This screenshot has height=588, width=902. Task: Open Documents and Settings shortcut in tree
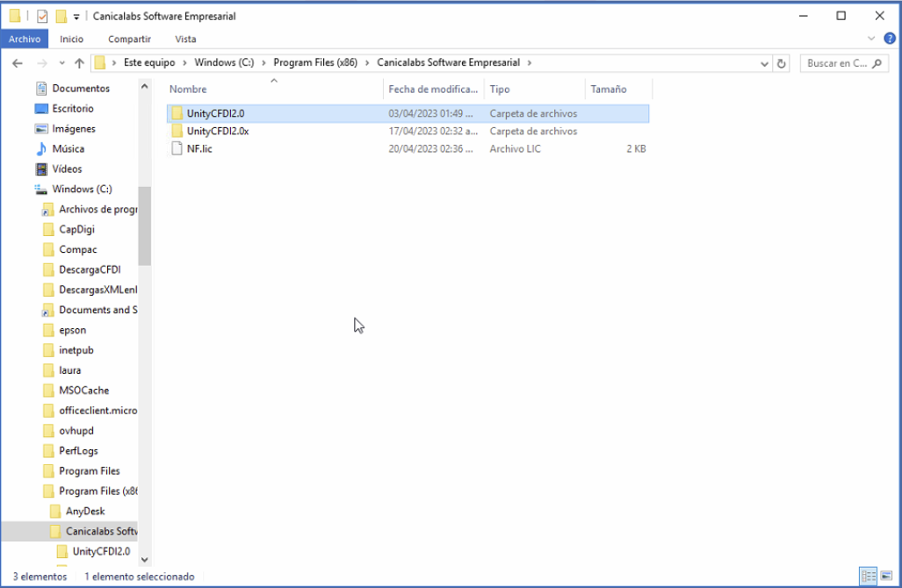[x=97, y=310]
